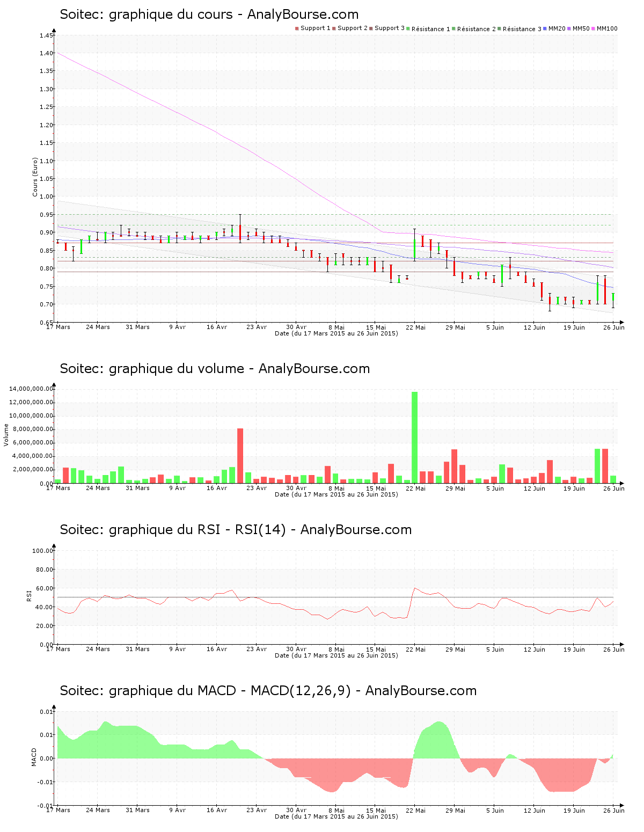Viewport: 644px width, 832px height.
Task: Click '22 Mai' date under price chart
Action: [x=415, y=327]
